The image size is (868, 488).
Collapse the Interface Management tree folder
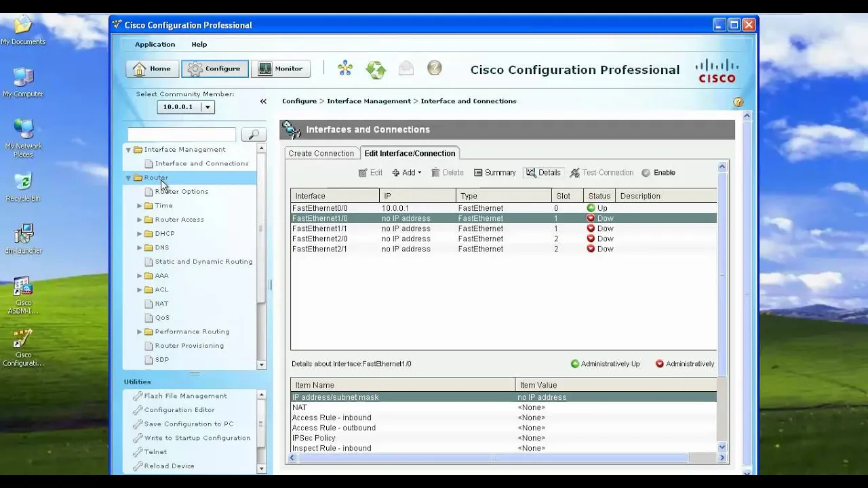tap(128, 150)
